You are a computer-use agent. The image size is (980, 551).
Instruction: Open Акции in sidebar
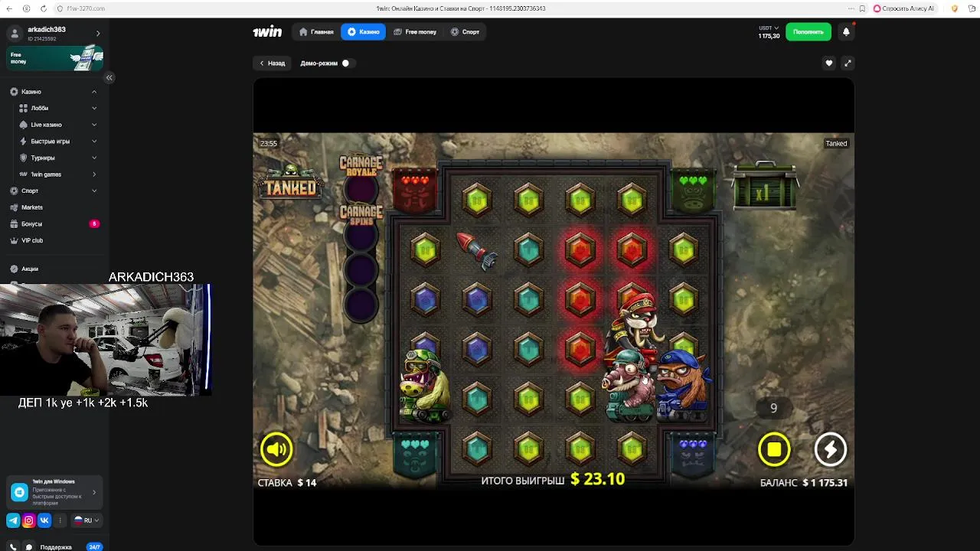tap(30, 269)
